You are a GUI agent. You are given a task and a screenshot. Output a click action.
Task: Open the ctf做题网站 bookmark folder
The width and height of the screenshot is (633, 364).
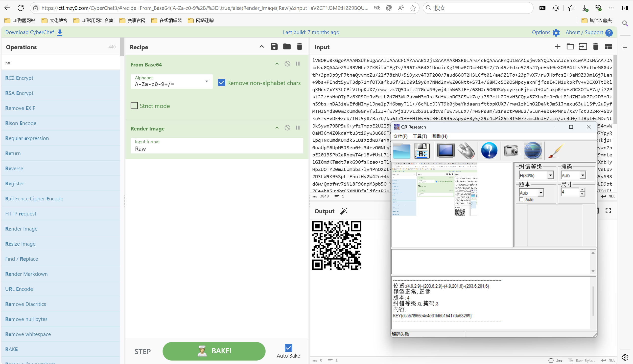click(x=20, y=21)
